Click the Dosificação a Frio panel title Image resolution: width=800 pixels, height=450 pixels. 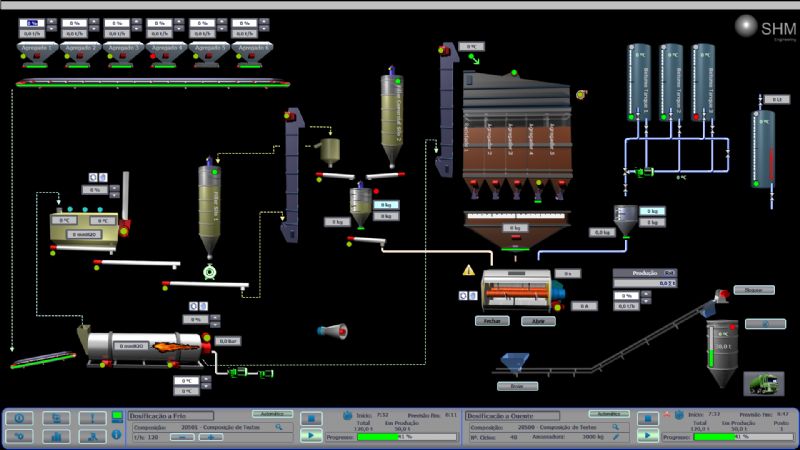pyautogui.click(x=170, y=415)
